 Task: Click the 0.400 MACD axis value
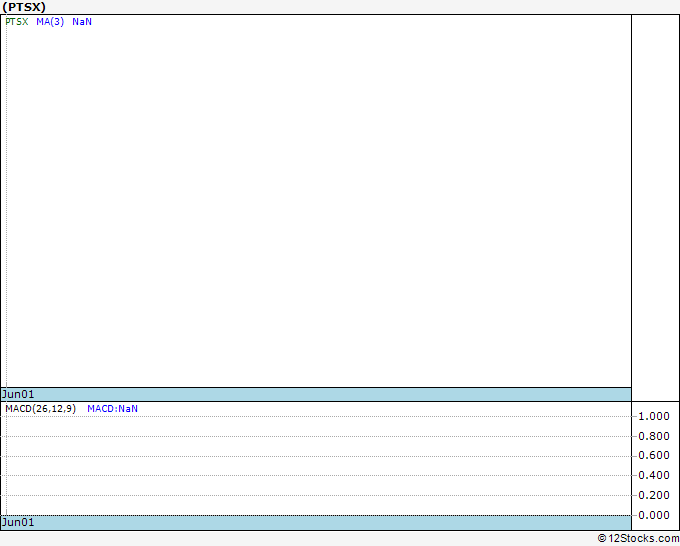653,476
